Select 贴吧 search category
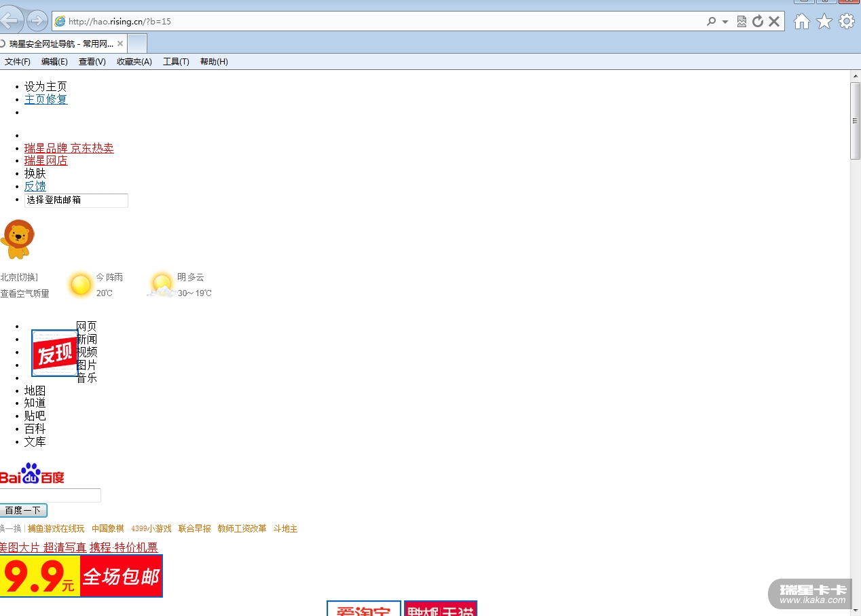Image resolution: width=861 pixels, height=616 pixels. click(x=35, y=416)
